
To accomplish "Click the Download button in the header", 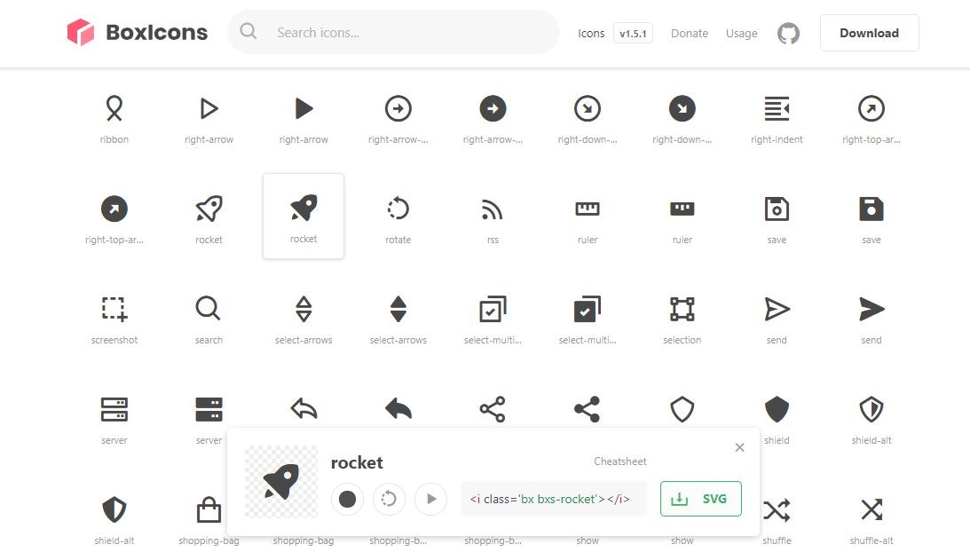I will (x=869, y=32).
